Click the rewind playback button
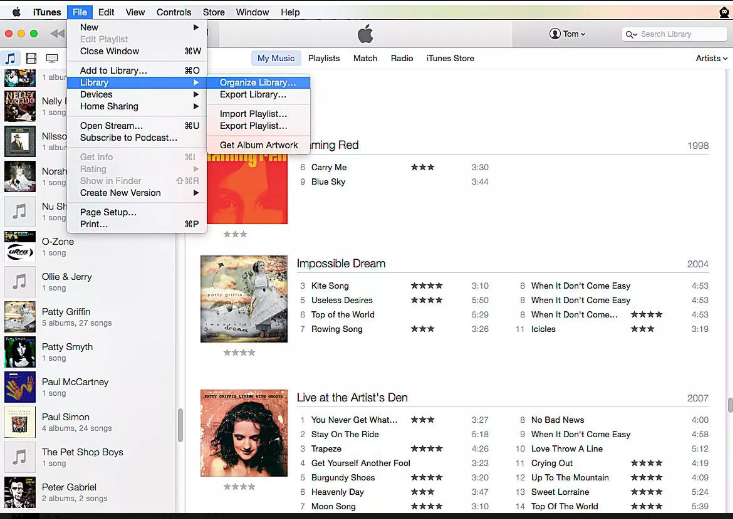 pos(57,34)
